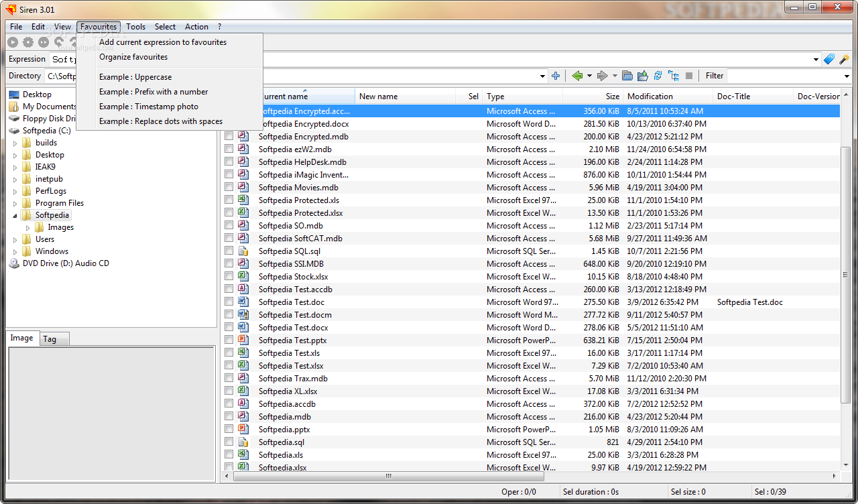Screen dimensions: 858x504
Task: Open the back-history dropdown beside green arrow
Action: click(589, 76)
